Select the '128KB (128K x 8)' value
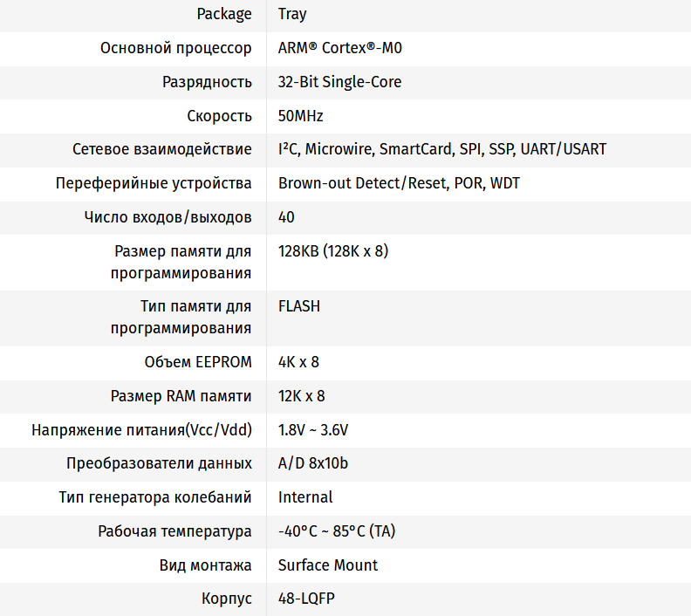Image resolution: width=691 pixels, height=616 pixels. (x=333, y=251)
